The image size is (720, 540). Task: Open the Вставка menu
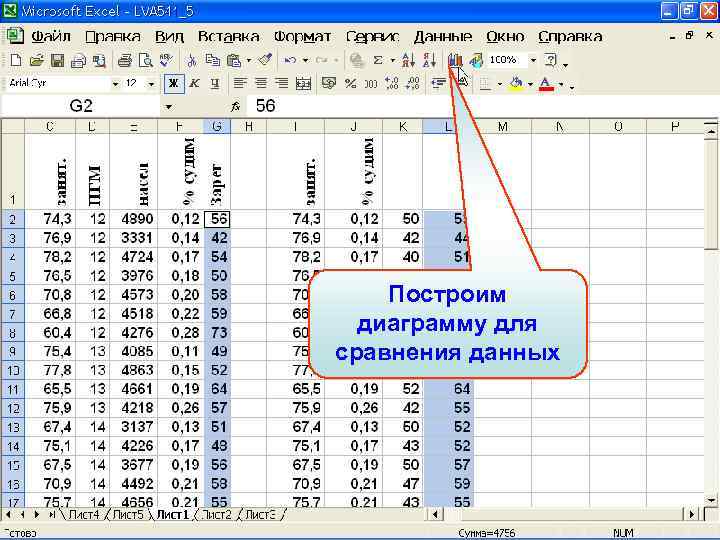coord(228,36)
